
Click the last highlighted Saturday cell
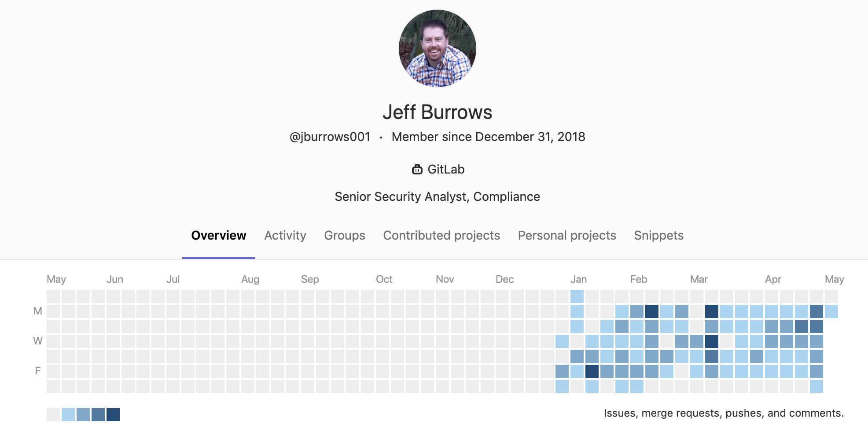tap(817, 386)
